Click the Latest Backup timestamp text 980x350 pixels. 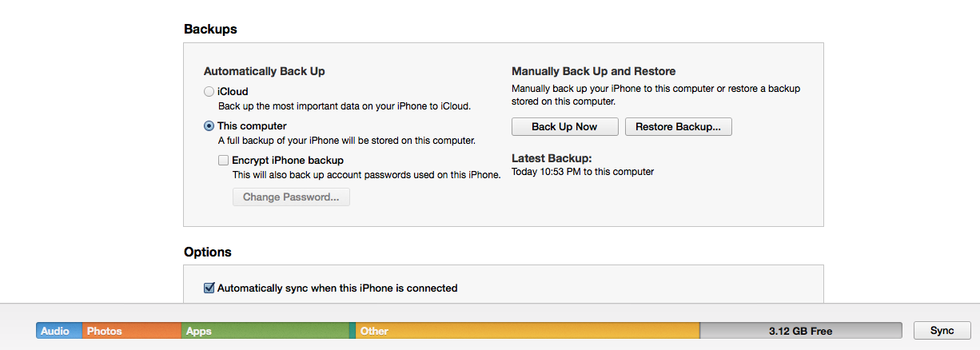pyautogui.click(x=583, y=172)
